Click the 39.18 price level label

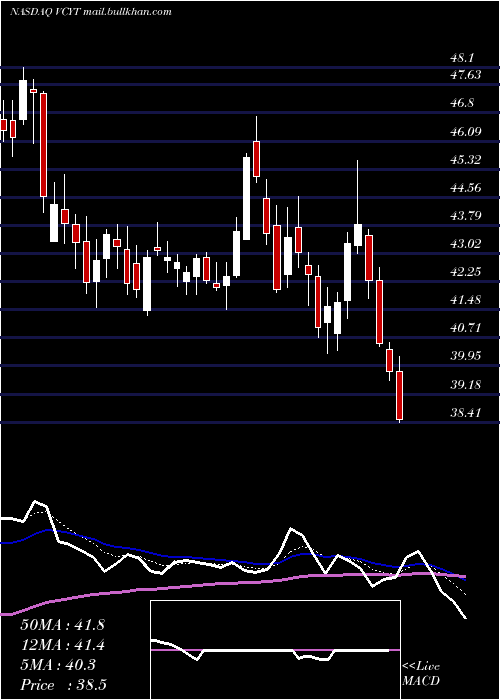coord(465,384)
